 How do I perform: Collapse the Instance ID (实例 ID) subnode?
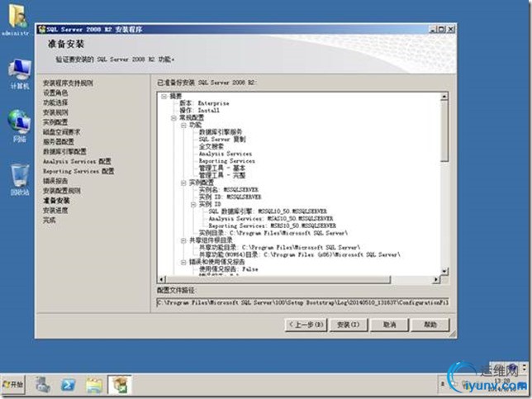click(x=193, y=204)
